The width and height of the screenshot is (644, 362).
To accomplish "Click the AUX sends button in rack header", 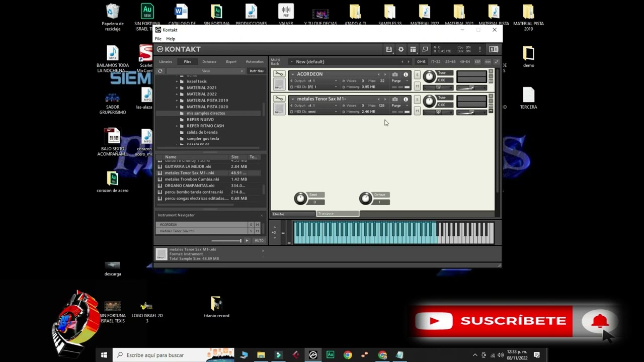I will (x=488, y=62).
